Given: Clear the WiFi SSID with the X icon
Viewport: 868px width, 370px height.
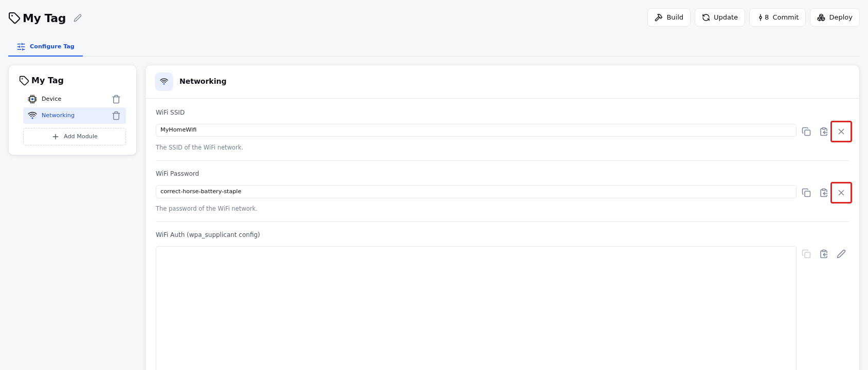Looking at the screenshot, I should pos(841,132).
